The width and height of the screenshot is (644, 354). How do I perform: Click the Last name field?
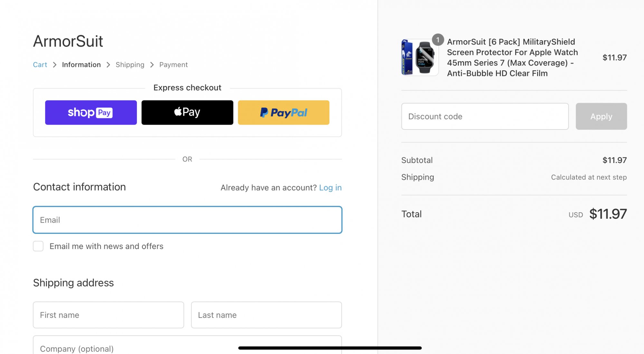coord(266,315)
